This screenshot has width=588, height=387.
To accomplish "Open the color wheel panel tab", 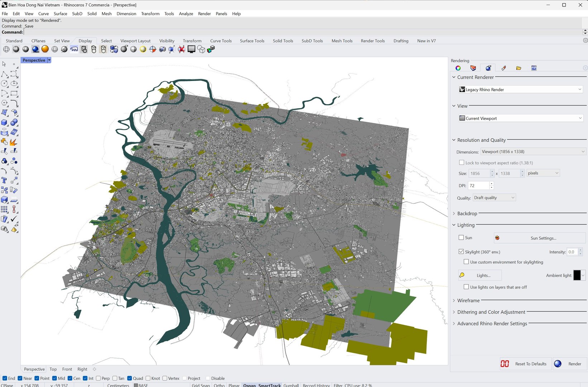I will [458, 68].
